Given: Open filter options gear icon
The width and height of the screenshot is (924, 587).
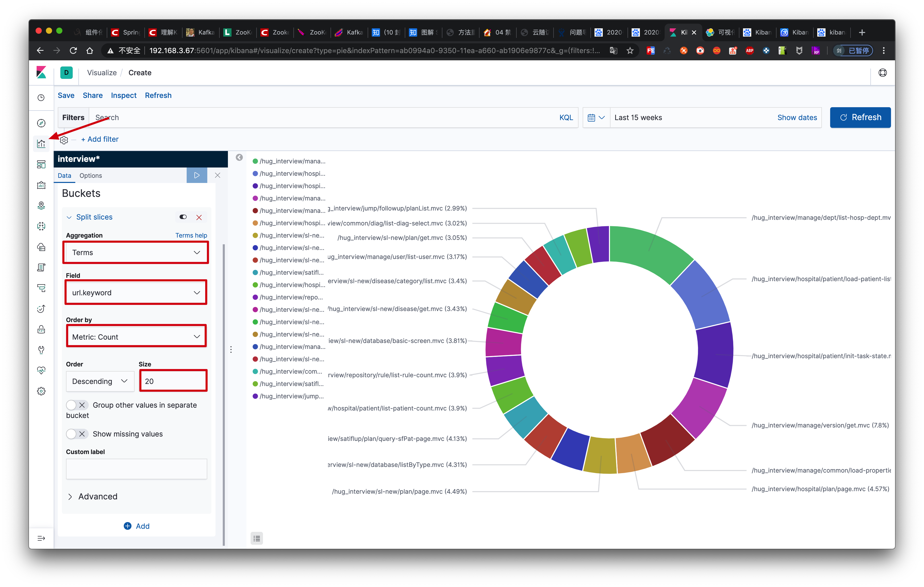Looking at the screenshot, I should pyautogui.click(x=64, y=140).
